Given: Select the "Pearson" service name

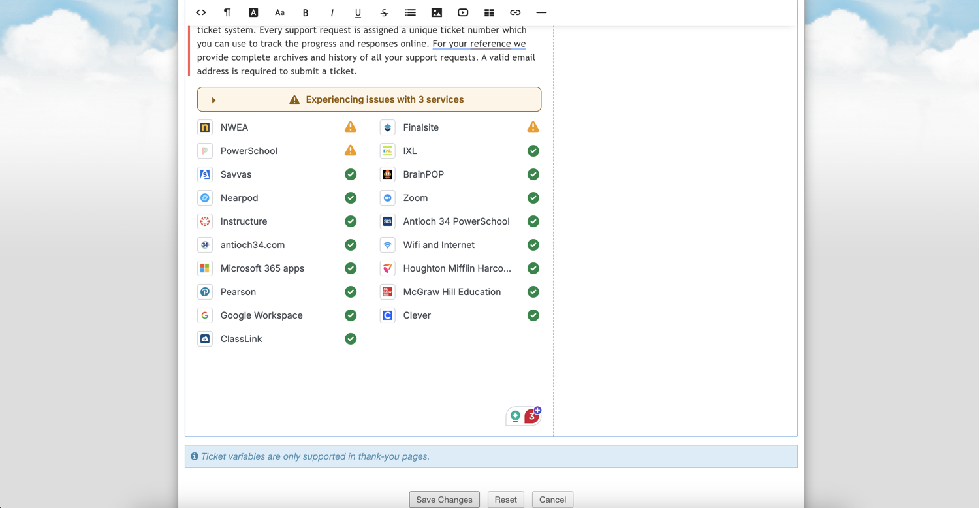Looking at the screenshot, I should pos(238,292).
